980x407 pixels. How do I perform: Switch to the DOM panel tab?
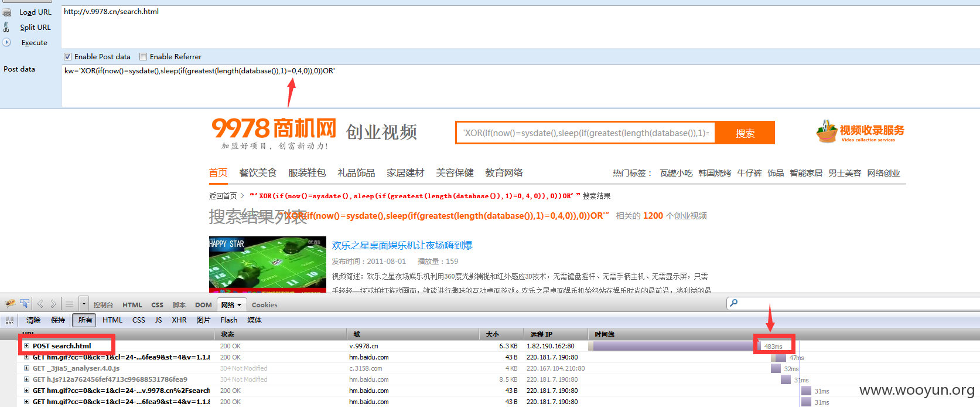203,305
